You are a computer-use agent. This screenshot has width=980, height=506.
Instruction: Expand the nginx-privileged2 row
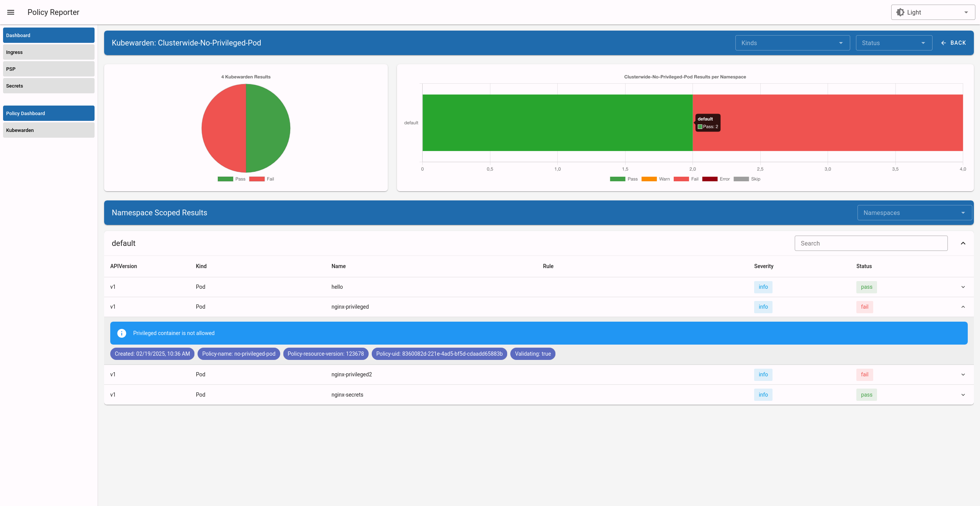[x=963, y=375]
